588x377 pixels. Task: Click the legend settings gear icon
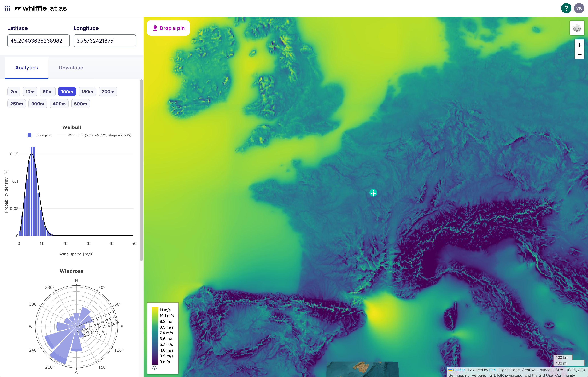pyautogui.click(x=154, y=368)
